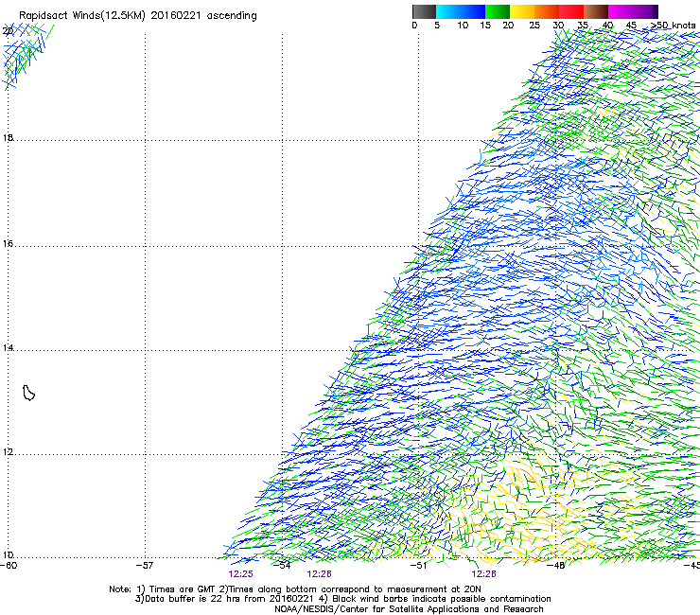Click the longitude label -51
Image resolution: width=700 pixels, height=615 pixels.
tap(418, 566)
